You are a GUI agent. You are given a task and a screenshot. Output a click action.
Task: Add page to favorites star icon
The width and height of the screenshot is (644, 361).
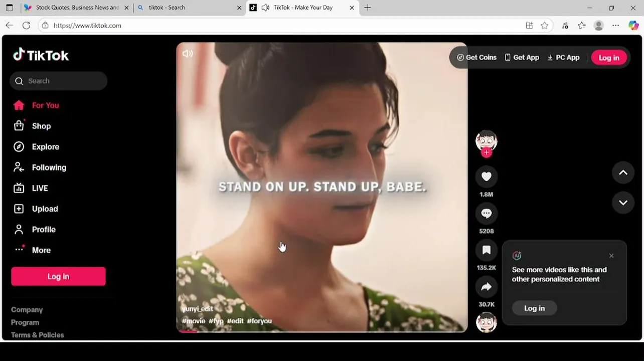[545, 26]
